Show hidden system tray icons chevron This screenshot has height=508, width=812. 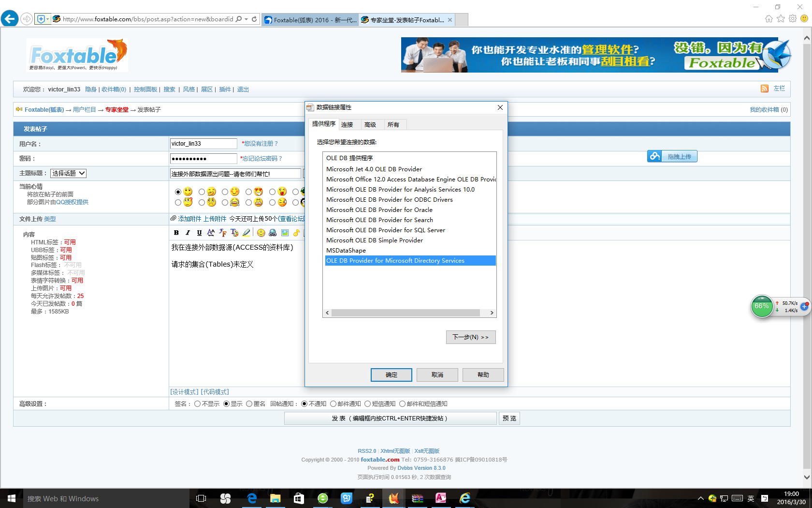click(x=700, y=498)
